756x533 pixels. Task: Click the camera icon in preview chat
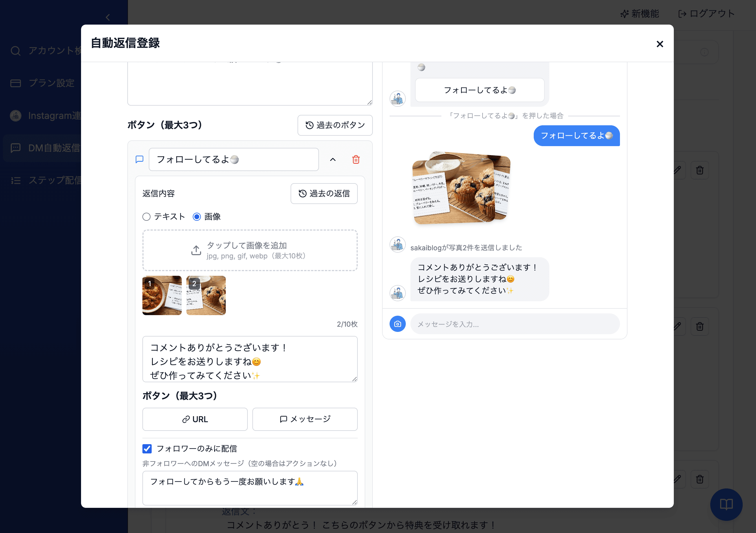[x=398, y=324]
